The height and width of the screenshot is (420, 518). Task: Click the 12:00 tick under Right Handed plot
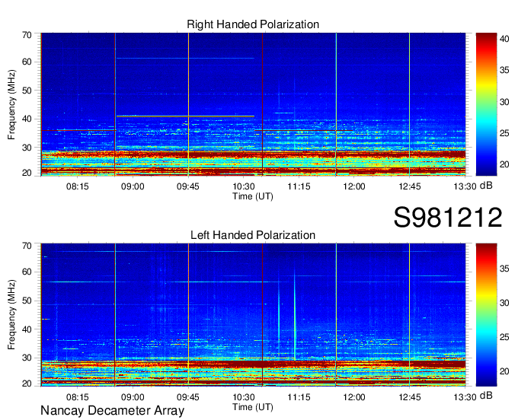[353, 186]
